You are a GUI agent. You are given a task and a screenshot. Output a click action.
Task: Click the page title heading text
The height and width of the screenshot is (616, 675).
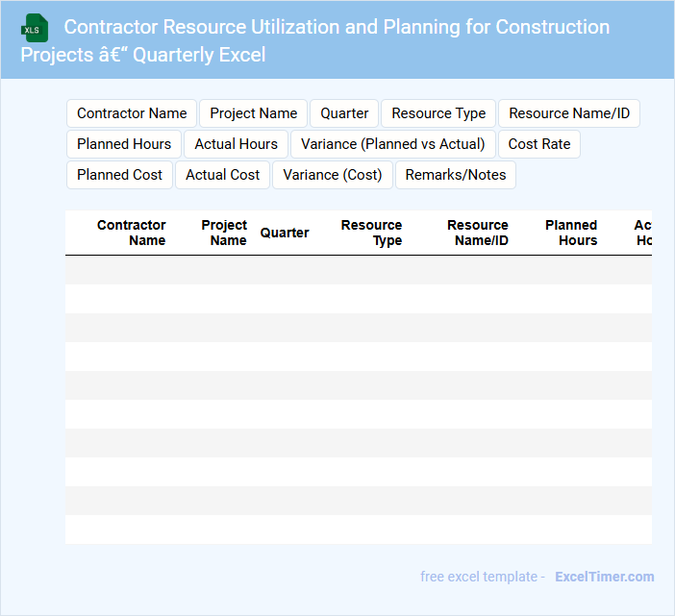pos(315,40)
